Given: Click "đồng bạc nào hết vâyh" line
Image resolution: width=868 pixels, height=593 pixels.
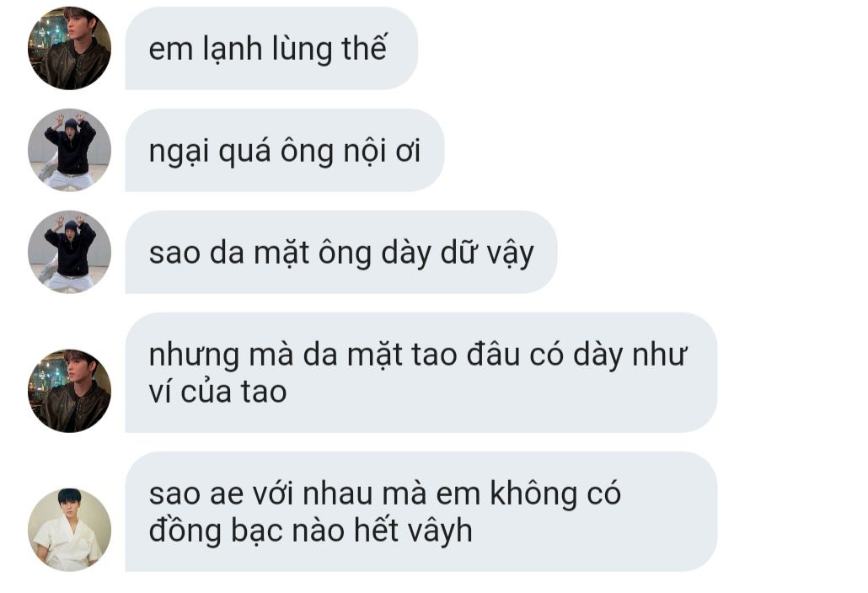Looking at the screenshot, I should click(x=311, y=531).
